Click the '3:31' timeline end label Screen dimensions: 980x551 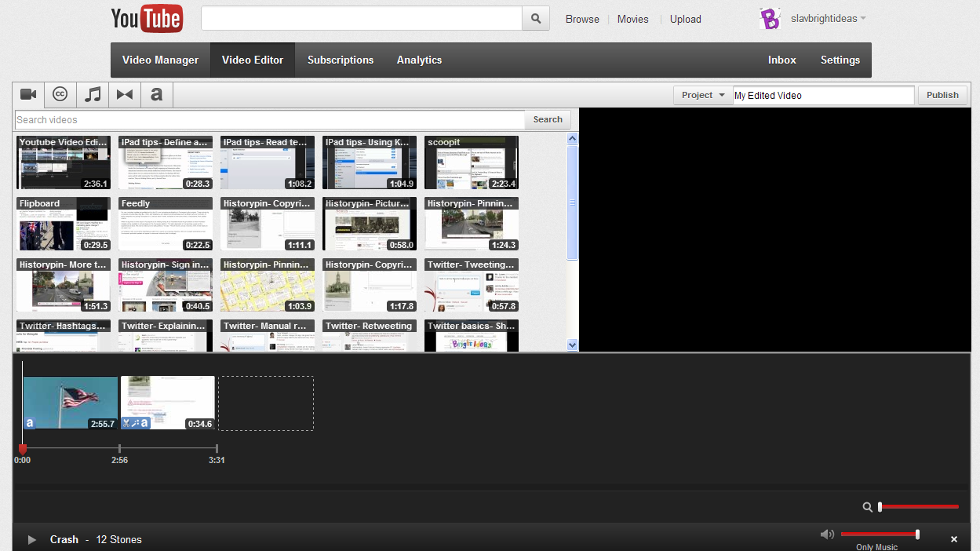[217, 460]
